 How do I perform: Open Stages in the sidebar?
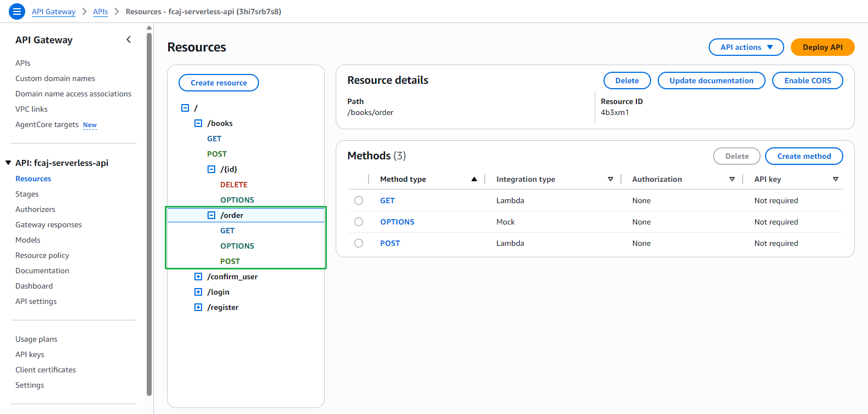(x=27, y=194)
